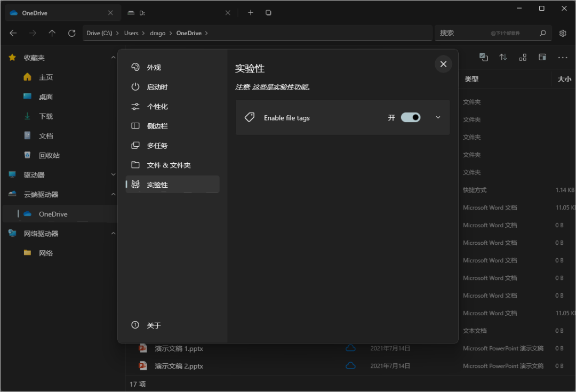
Task: Open the 多任务 settings page
Action: tap(157, 146)
